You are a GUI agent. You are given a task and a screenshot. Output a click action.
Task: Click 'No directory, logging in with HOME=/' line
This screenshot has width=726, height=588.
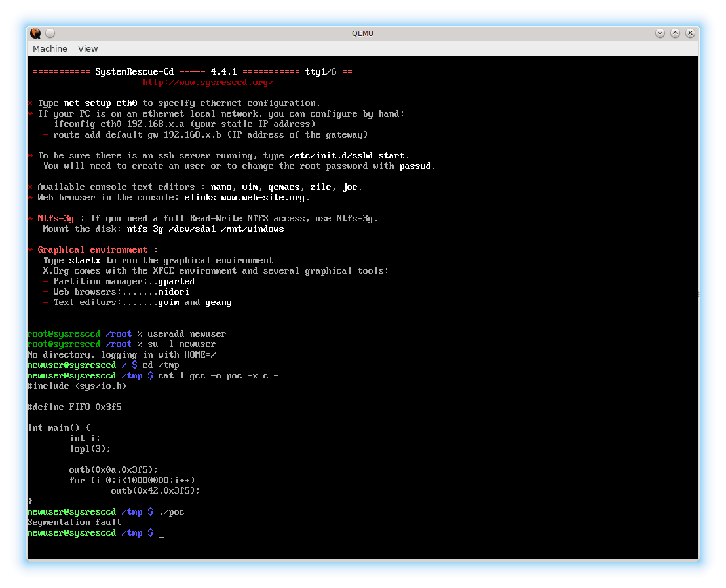(x=121, y=355)
